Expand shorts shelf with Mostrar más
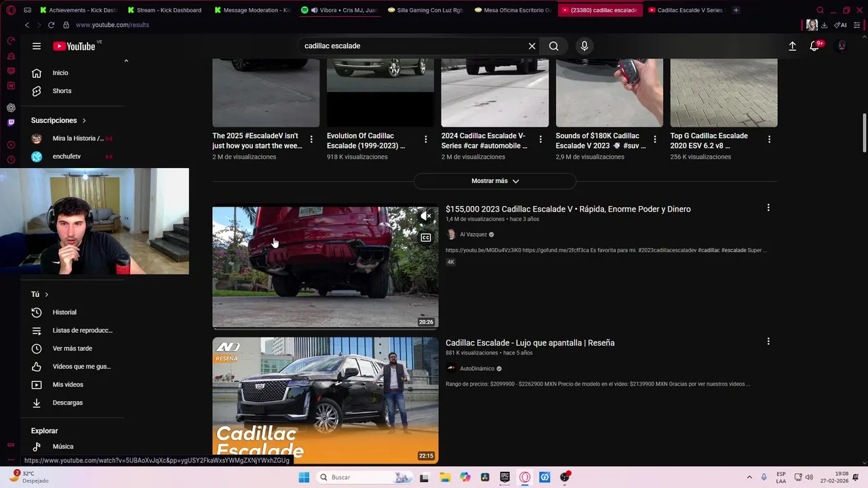This screenshot has height=488, width=868. [x=495, y=181]
